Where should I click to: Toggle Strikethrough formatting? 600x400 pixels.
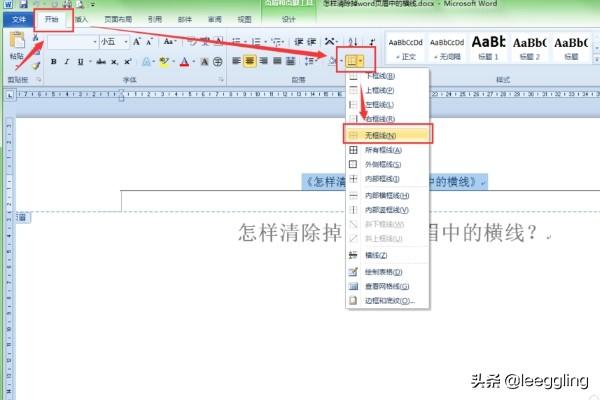[x=101, y=61]
